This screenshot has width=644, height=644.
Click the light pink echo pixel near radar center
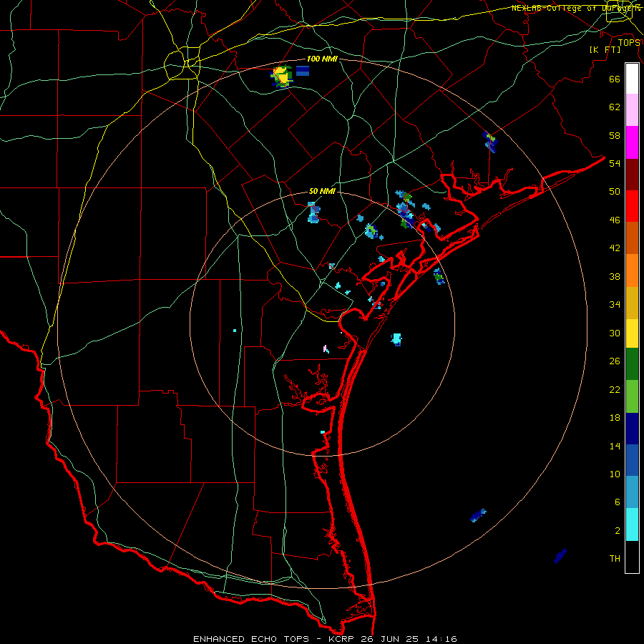[x=326, y=349]
